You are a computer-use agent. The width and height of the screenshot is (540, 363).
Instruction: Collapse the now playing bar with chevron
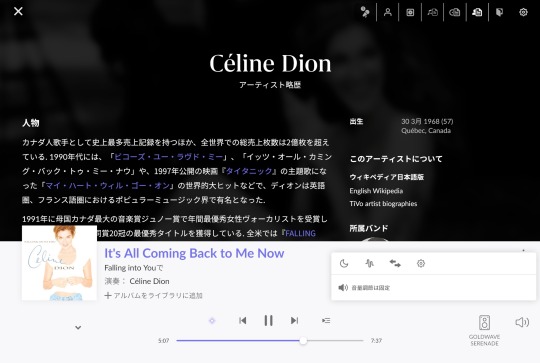pyautogui.click(x=78, y=328)
